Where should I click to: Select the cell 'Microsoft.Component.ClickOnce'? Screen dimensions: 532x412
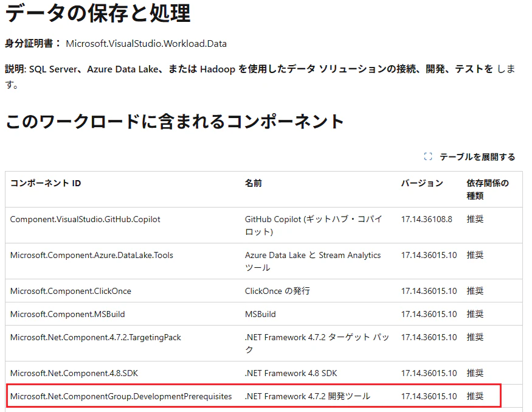point(71,292)
